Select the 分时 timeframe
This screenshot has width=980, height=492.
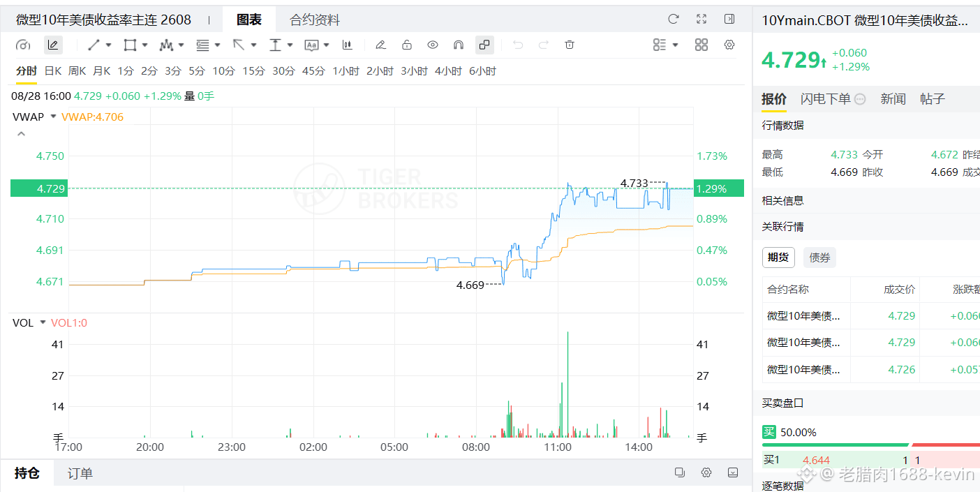pyautogui.click(x=27, y=71)
